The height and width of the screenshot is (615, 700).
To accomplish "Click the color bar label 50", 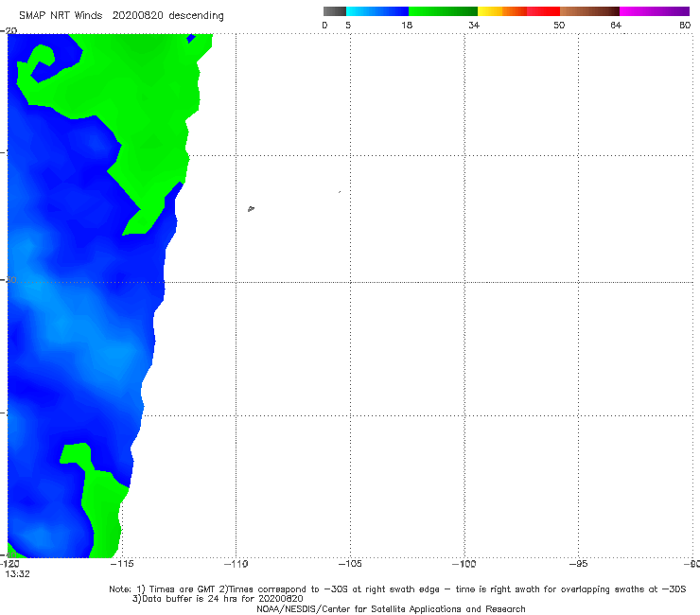I will tap(559, 25).
